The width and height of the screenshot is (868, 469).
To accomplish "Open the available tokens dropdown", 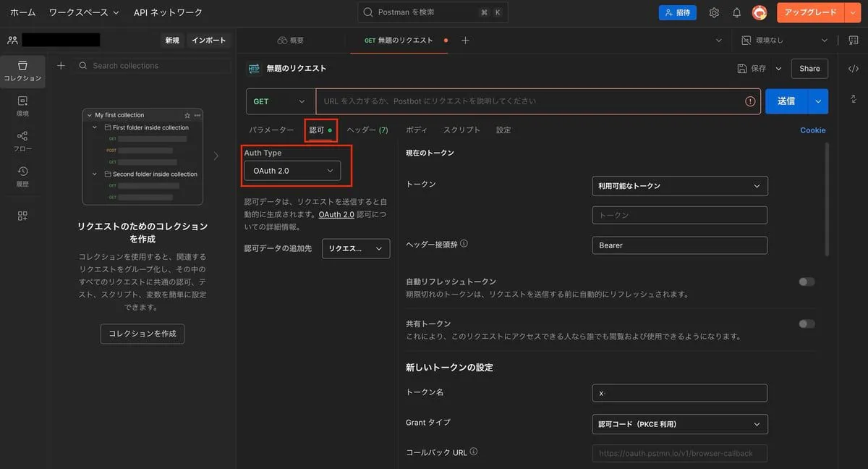I will tap(679, 186).
